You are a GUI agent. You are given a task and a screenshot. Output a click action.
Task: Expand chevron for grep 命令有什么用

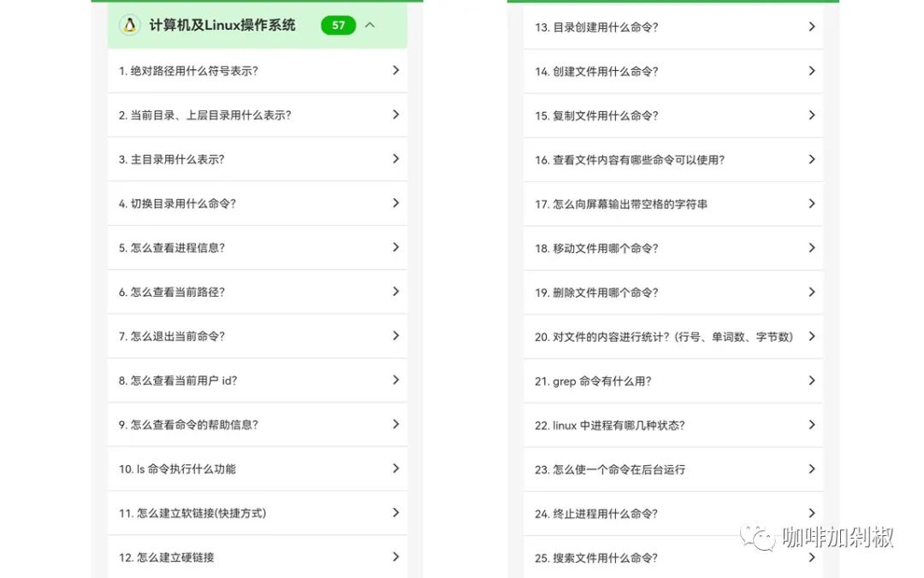click(812, 380)
